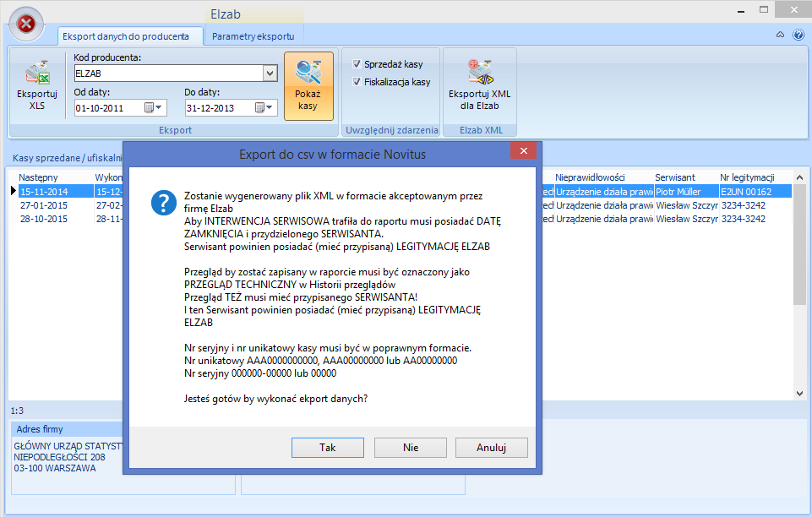Click the Pokaż kasy button
Viewport: 812px width, 517px height.
click(308, 86)
